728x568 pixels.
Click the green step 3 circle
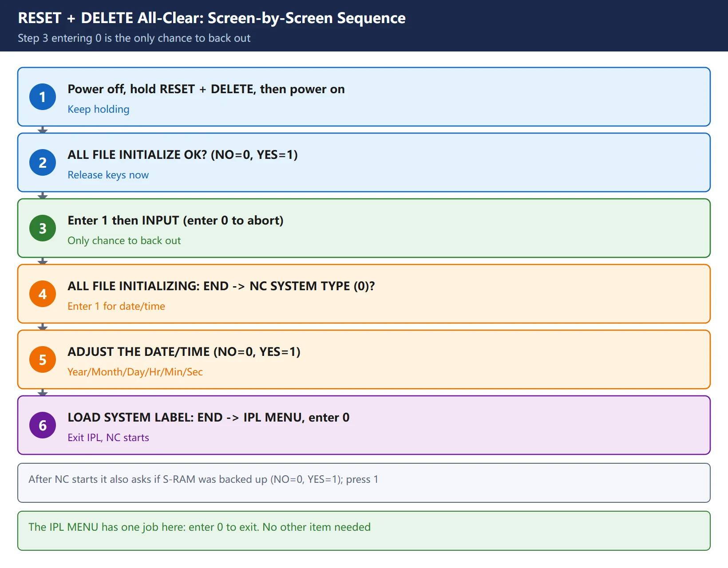[43, 228]
